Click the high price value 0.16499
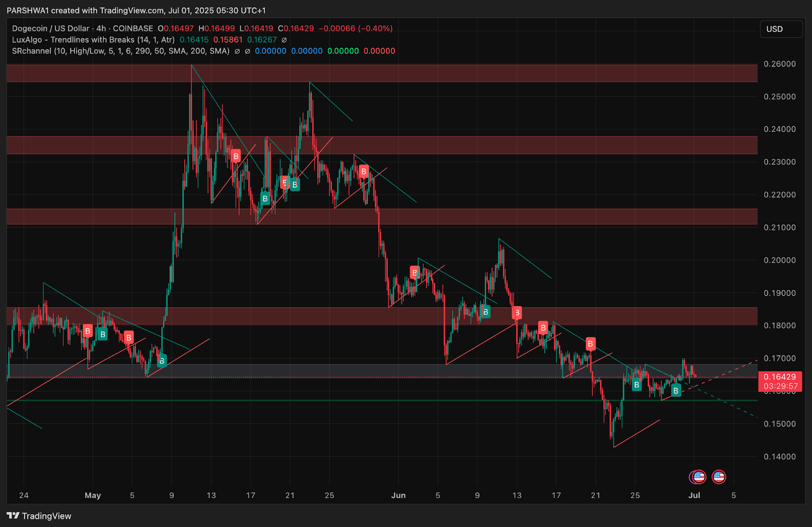 click(x=220, y=28)
